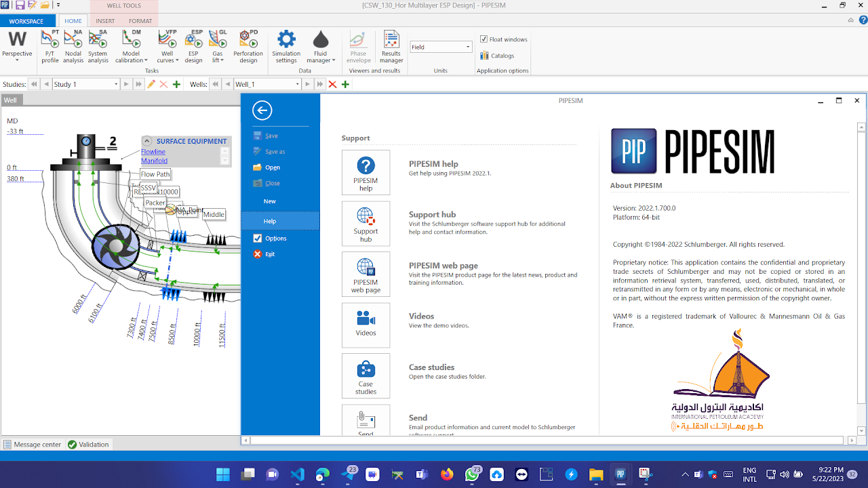Click the Open folder icon in quick access toolbar
Viewport: 868px width, 488px height.
pos(45,5)
